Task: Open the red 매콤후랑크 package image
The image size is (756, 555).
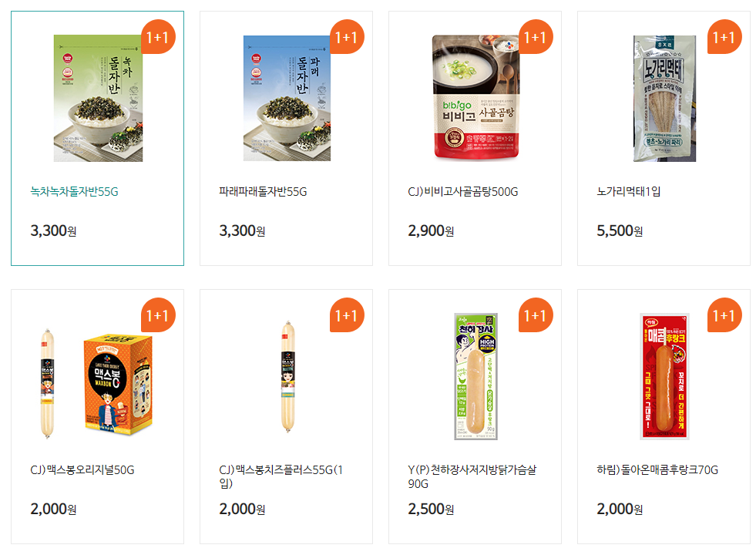Action: click(664, 377)
